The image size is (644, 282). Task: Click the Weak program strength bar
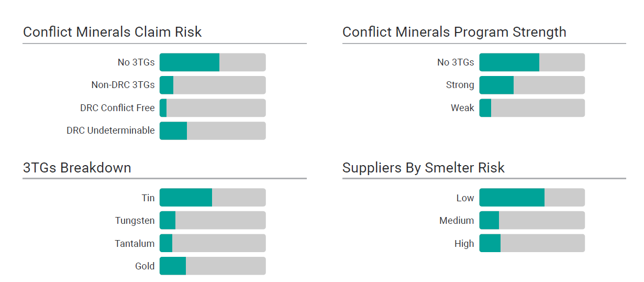click(532, 108)
